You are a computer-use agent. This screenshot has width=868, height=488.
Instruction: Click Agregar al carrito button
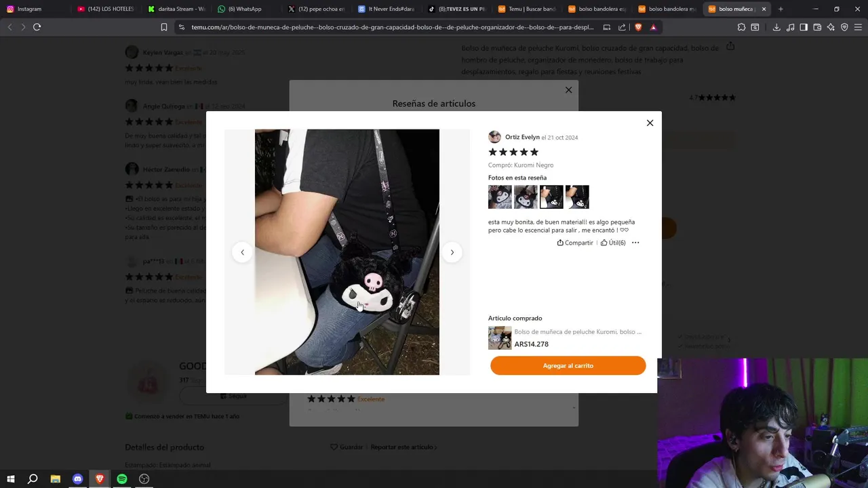point(568,365)
